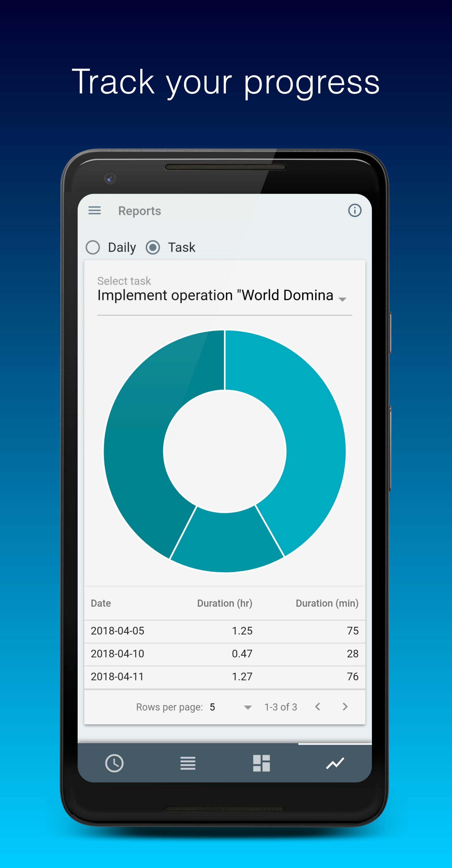Select the reports trend-line tab icon
This screenshot has height=868, width=452.
tap(335, 763)
